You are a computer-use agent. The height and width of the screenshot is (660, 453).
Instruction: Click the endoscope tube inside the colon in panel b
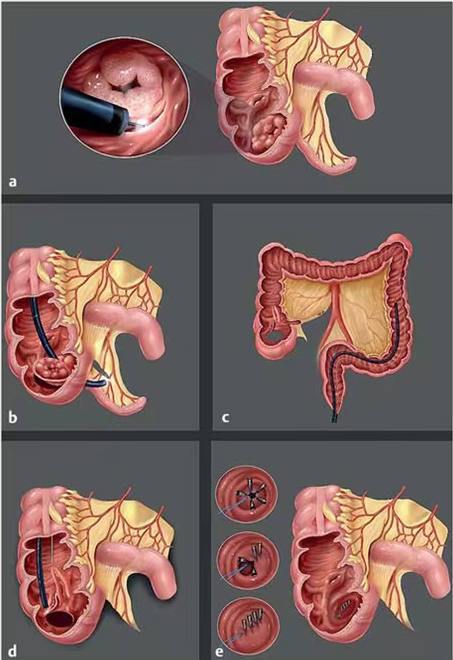pyautogui.click(x=42, y=327)
